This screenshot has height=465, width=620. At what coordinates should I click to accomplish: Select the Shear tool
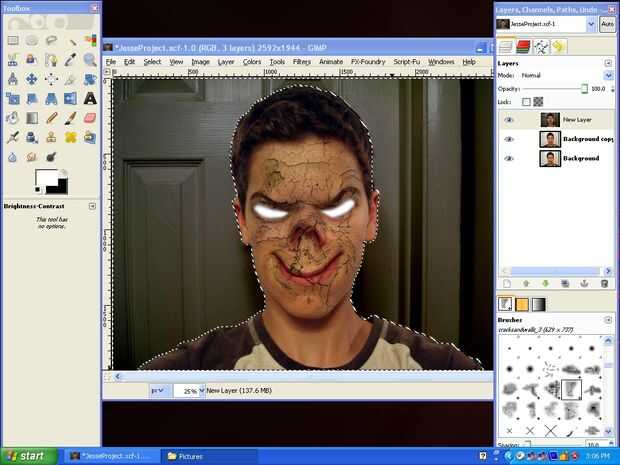click(32, 98)
